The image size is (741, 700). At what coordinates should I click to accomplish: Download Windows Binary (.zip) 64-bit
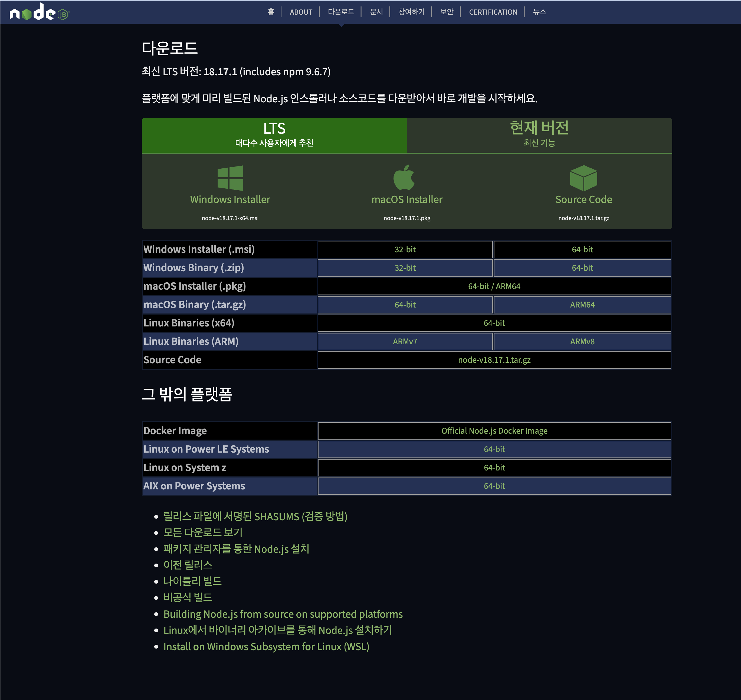click(x=582, y=268)
